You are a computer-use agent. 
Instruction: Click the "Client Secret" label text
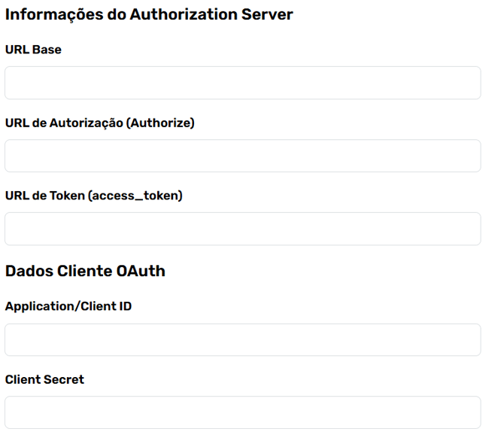[44, 379]
